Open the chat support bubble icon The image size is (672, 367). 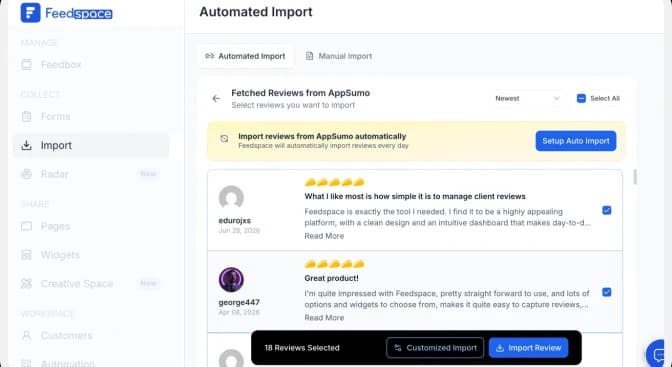click(658, 354)
